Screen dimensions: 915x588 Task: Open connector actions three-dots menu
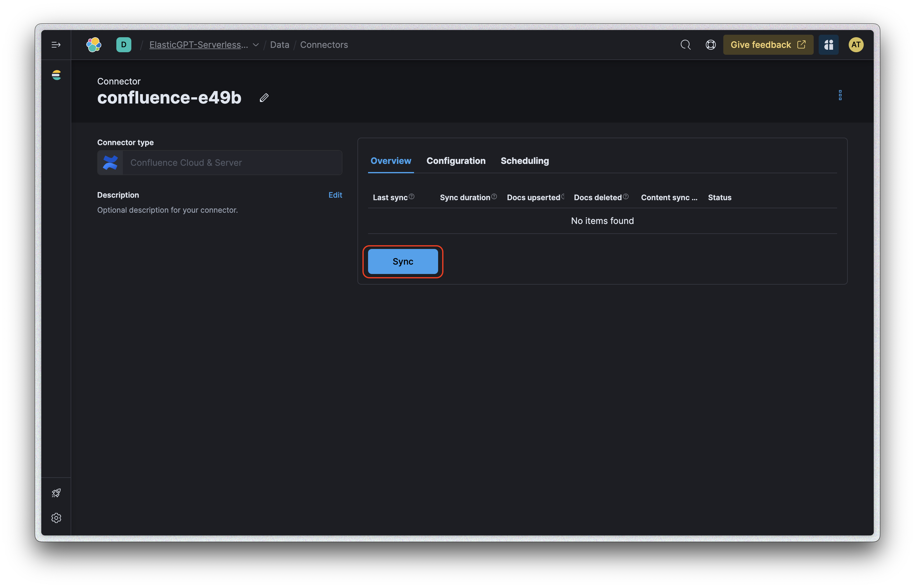point(840,95)
